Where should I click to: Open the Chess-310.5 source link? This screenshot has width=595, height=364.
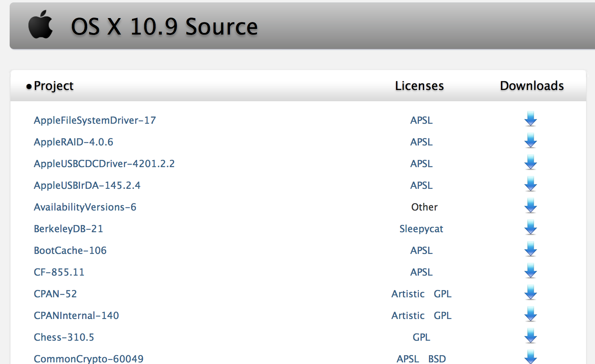(x=64, y=337)
